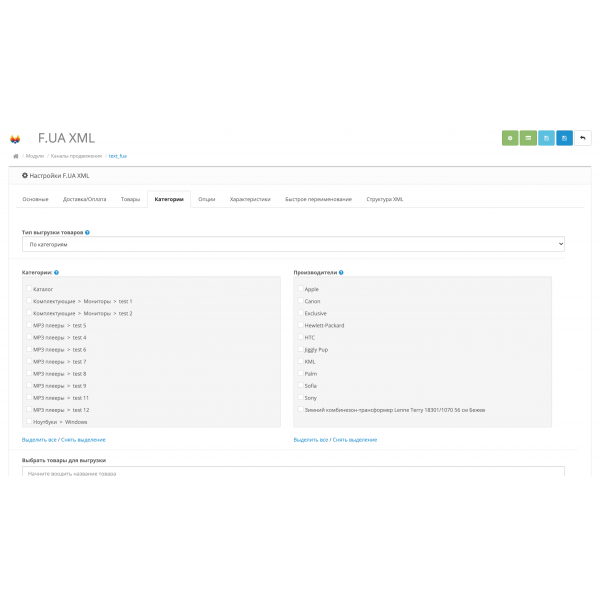Image resolution: width=600 pixels, height=600 pixels.
Task: Check MP3 плееры > test 12 checkbox
Action: click(x=29, y=409)
